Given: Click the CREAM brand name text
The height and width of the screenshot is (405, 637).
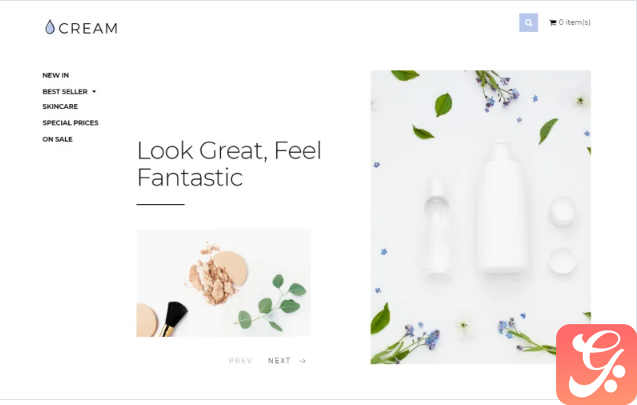Looking at the screenshot, I should [x=88, y=28].
